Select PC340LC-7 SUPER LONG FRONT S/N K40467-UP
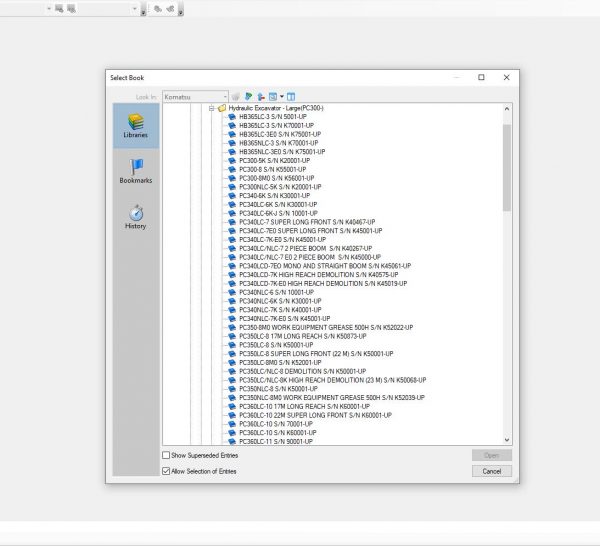The height and width of the screenshot is (546, 600). click(x=307, y=222)
